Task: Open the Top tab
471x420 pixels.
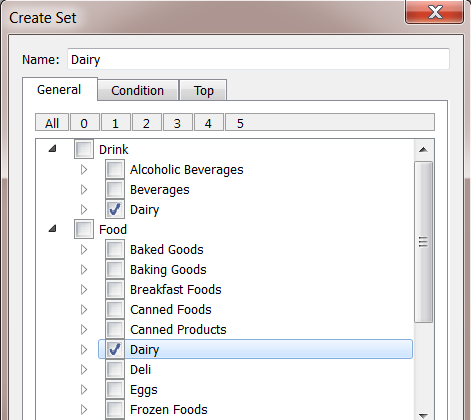Action: (203, 90)
